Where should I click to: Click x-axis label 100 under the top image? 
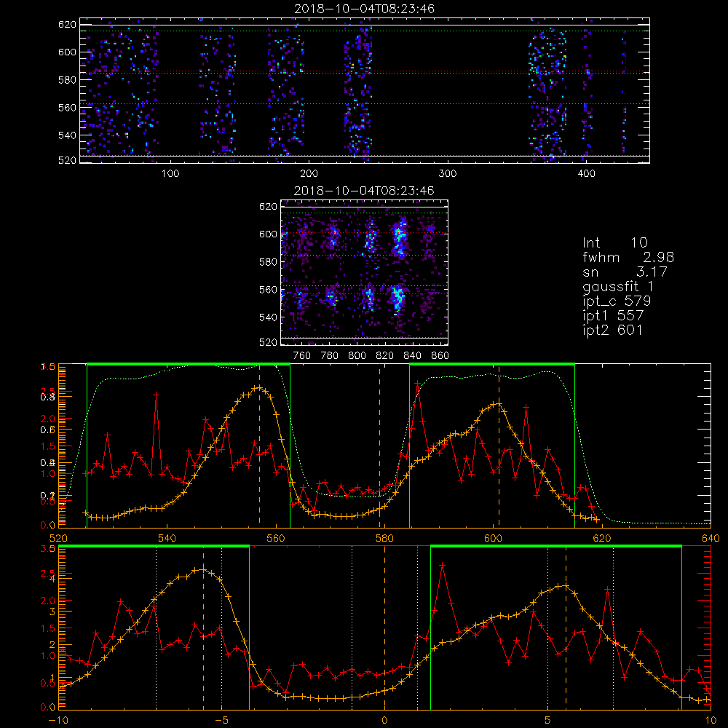coord(170,174)
